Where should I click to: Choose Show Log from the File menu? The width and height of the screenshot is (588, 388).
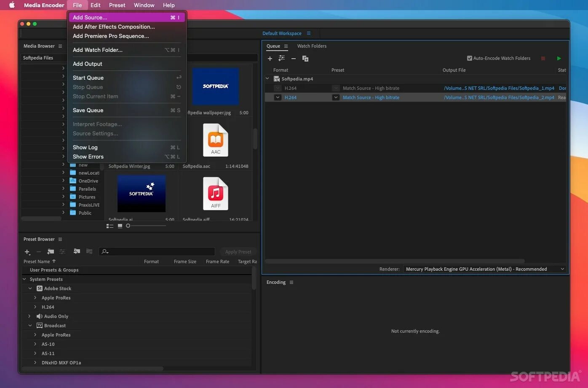(x=127, y=147)
